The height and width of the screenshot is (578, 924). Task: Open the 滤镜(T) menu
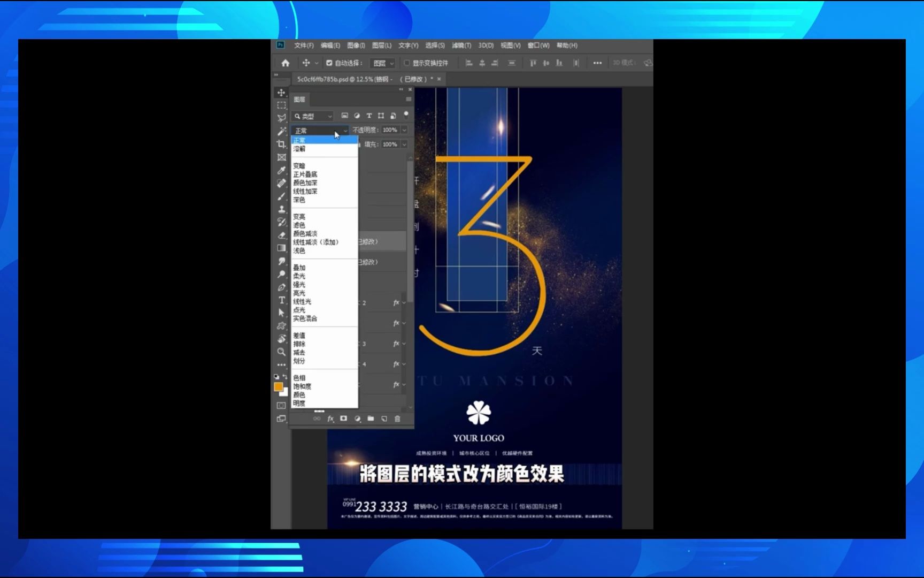(x=461, y=45)
